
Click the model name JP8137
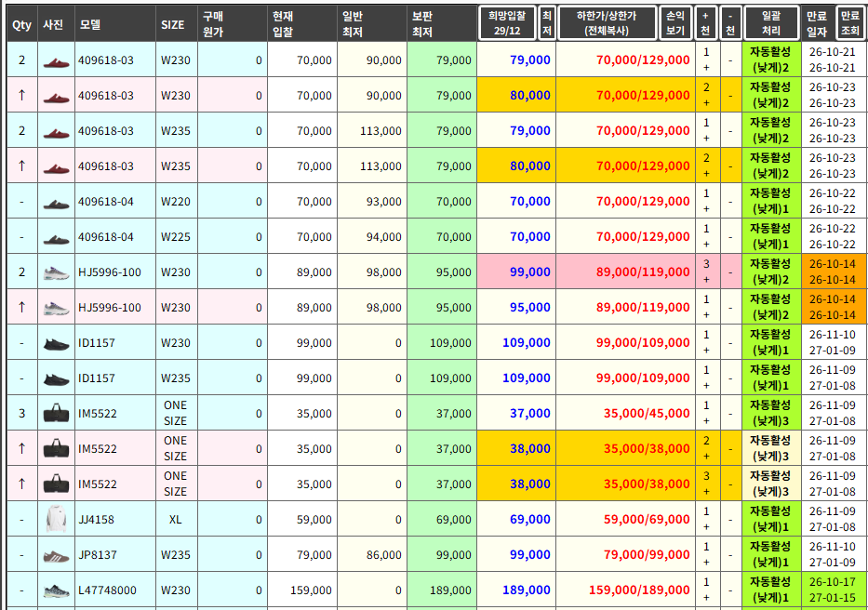pyautogui.click(x=98, y=555)
